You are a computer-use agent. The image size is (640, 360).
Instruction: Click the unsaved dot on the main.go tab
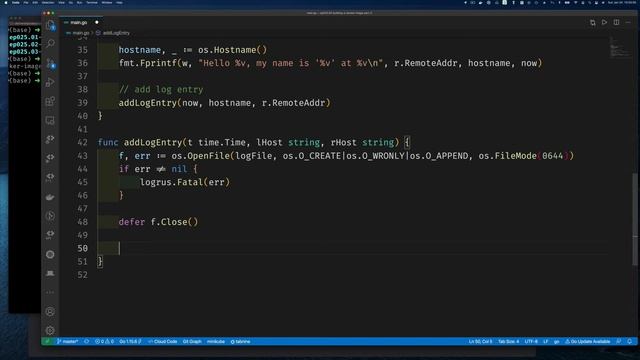click(x=97, y=22)
